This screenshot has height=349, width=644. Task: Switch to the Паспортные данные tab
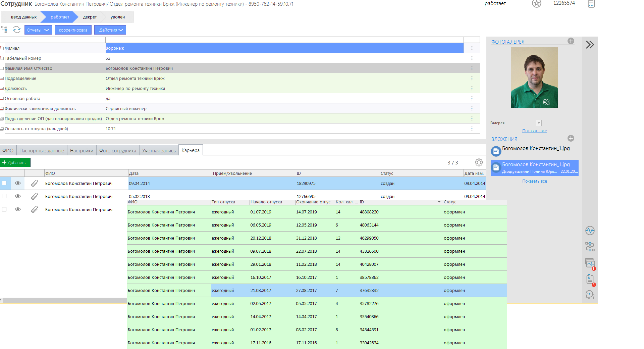pos(42,151)
